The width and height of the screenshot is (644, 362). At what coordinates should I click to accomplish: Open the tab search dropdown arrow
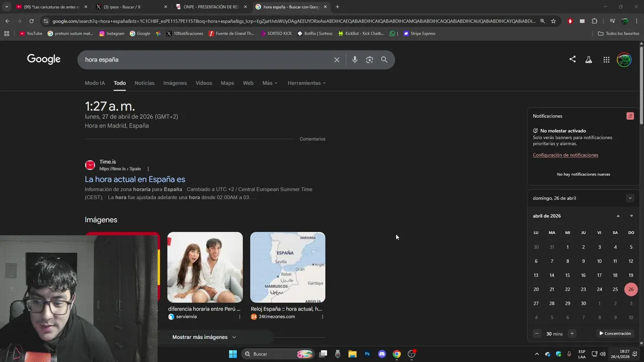click(7, 7)
